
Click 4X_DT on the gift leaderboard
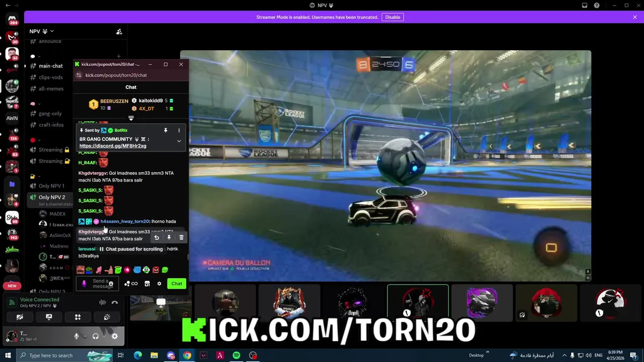pos(146,109)
